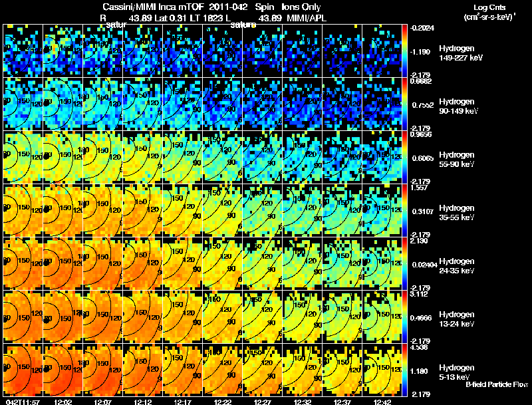Click the 'Hydrogen 35-55 keV' row label
Viewport: 532px width, 405px height.
point(457,213)
